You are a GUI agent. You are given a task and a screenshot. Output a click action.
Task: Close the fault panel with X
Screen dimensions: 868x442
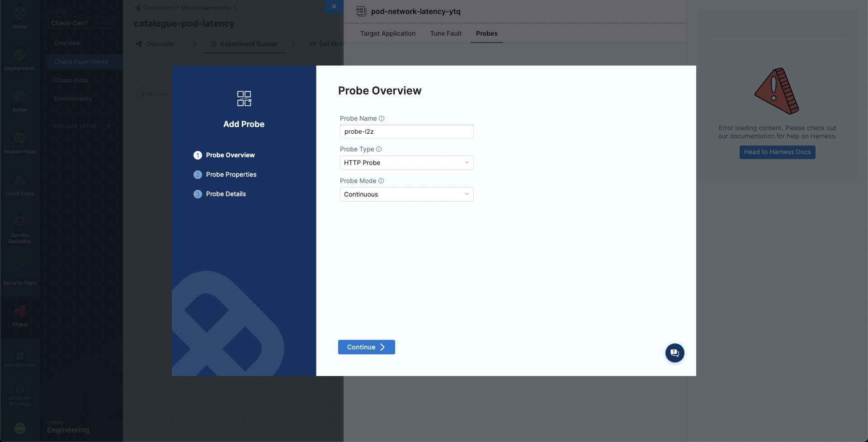pos(334,6)
